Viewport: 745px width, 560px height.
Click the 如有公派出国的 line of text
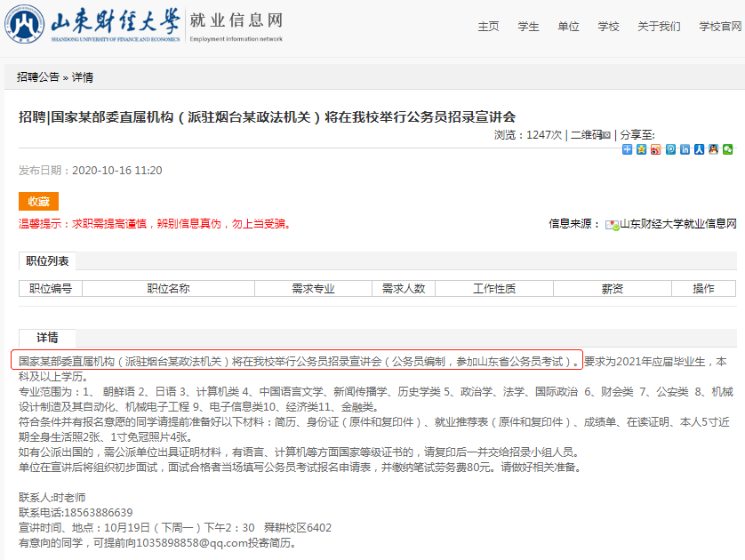[299, 452]
